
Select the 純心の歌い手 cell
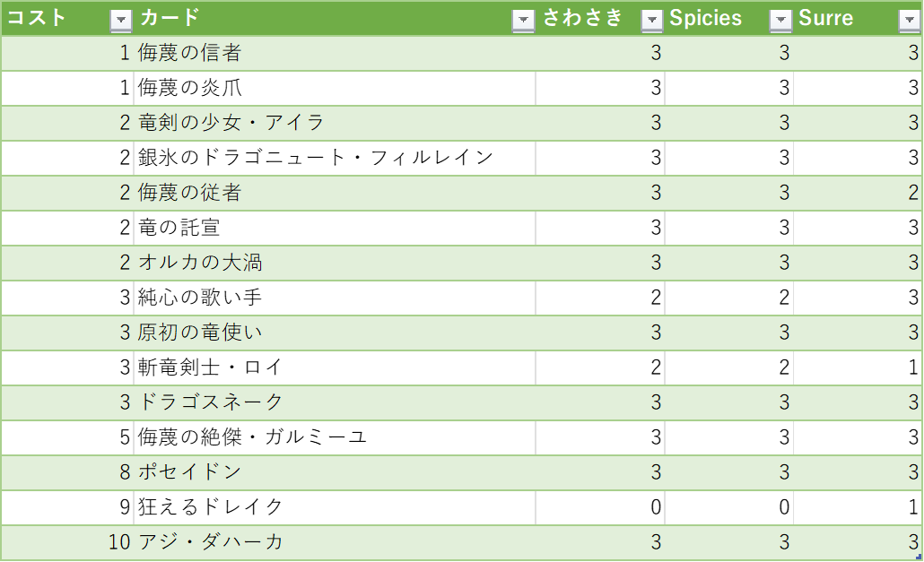[335, 298]
